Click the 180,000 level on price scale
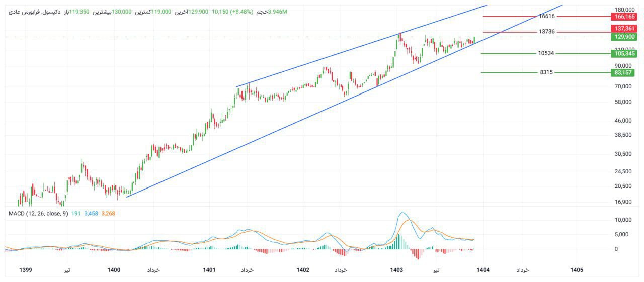Viewport: 644px width, 282px height. click(x=623, y=10)
